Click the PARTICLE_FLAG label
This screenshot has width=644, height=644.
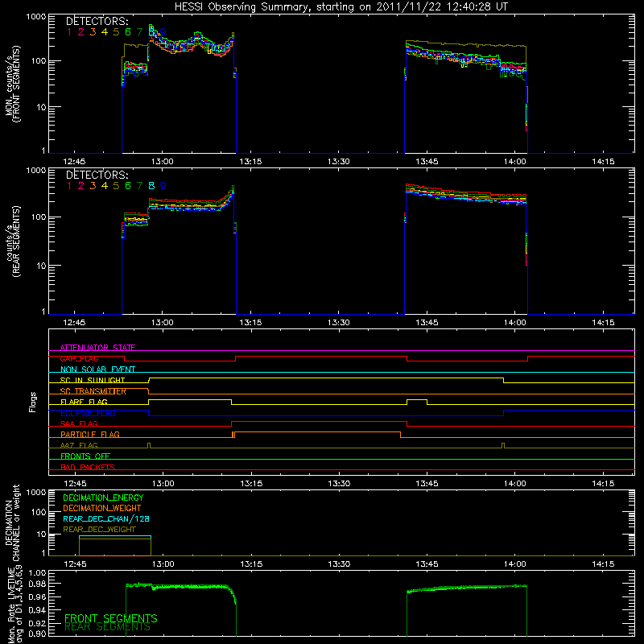click(x=90, y=434)
